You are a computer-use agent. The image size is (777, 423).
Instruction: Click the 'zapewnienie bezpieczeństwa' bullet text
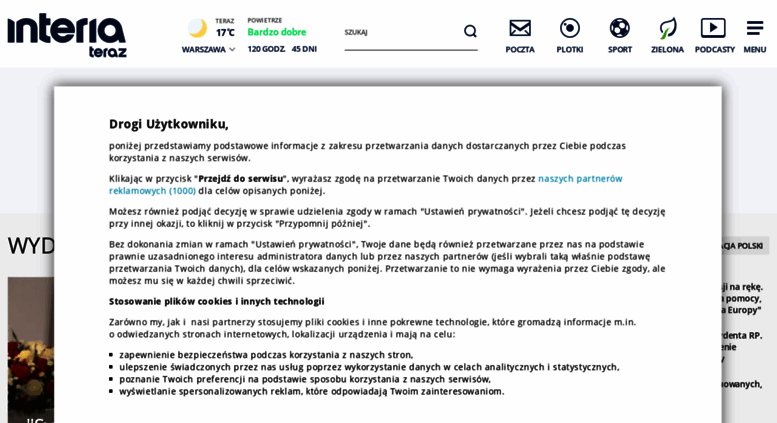pyautogui.click(x=266, y=355)
